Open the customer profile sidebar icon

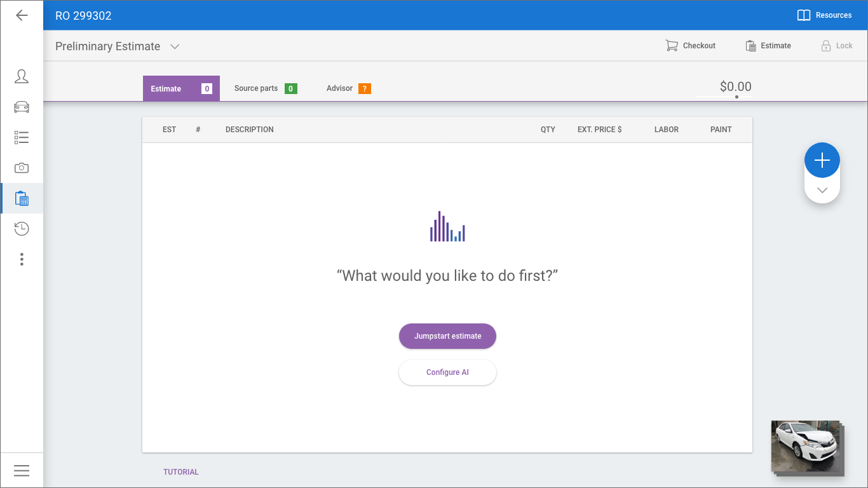tap(22, 77)
